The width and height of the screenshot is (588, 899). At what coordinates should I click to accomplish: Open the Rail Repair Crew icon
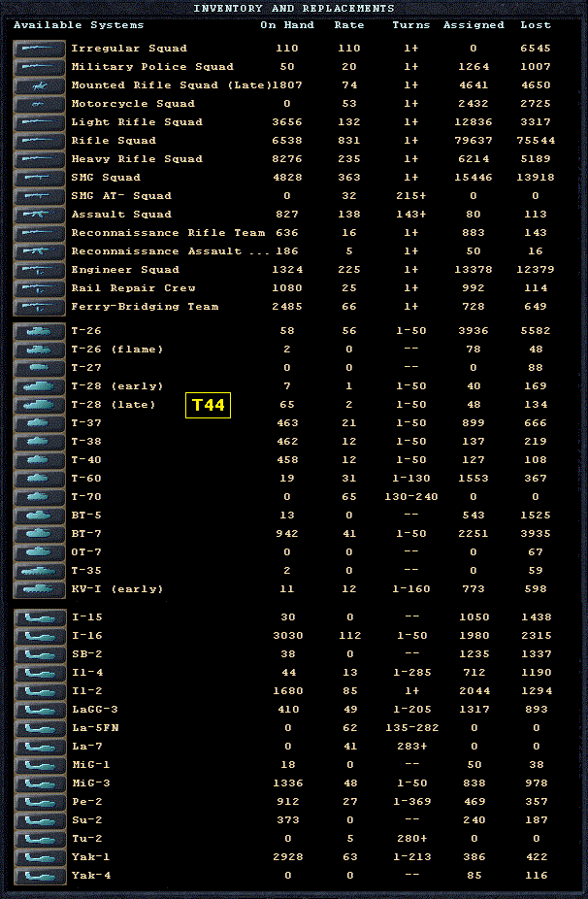(39, 287)
